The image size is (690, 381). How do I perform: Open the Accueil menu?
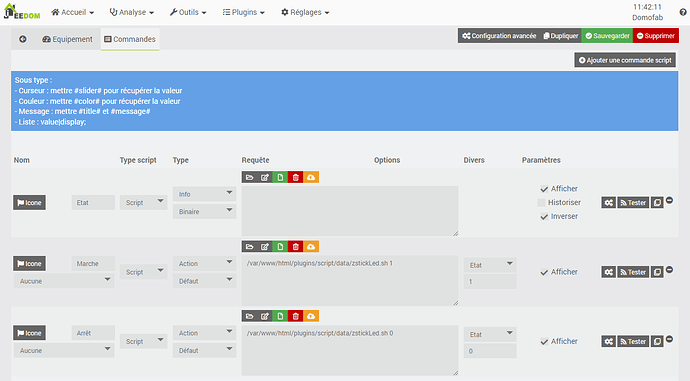73,12
